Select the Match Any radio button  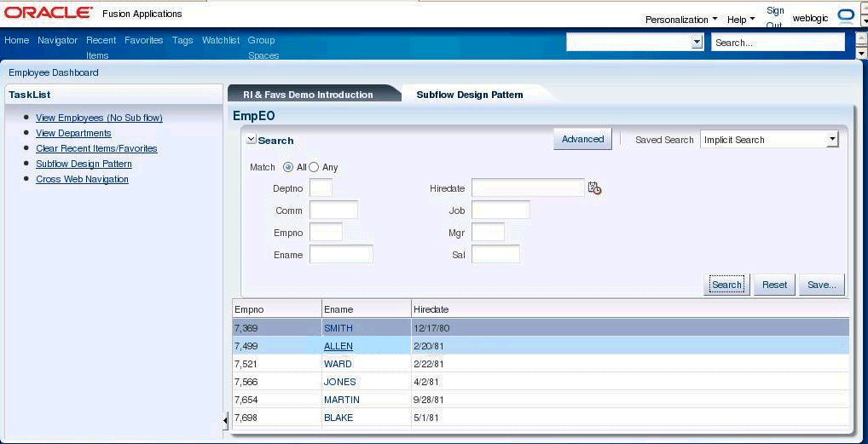pos(314,167)
